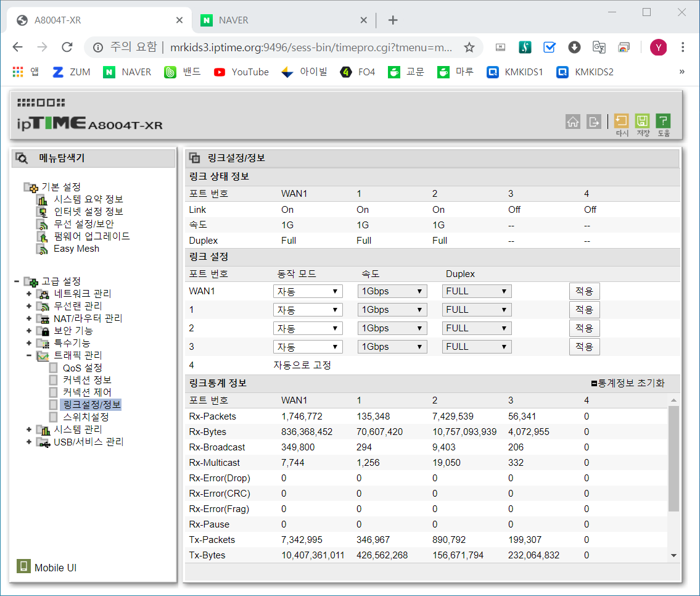700x596 pixels.
Task: Bookmark this page with the star icon
Action: click(x=469, y=48)
